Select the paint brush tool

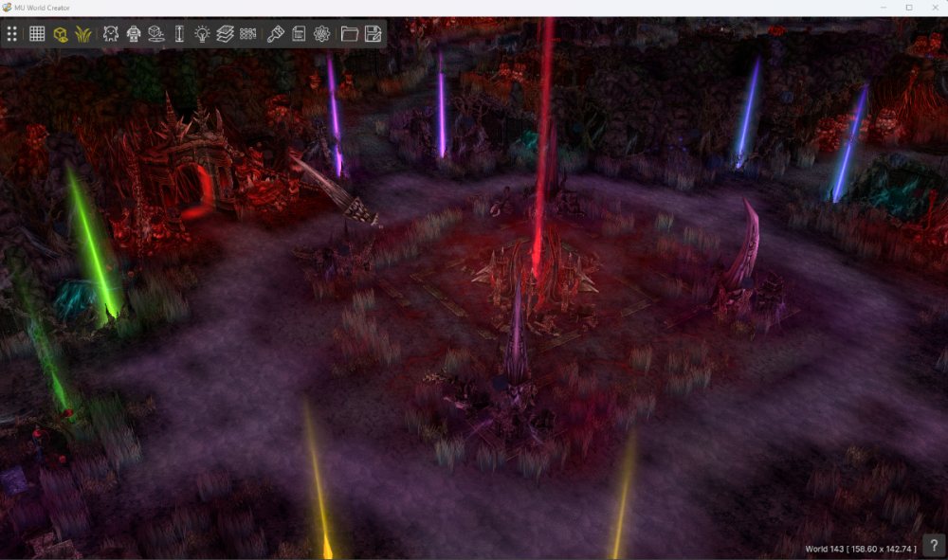[x=276, y=34]
